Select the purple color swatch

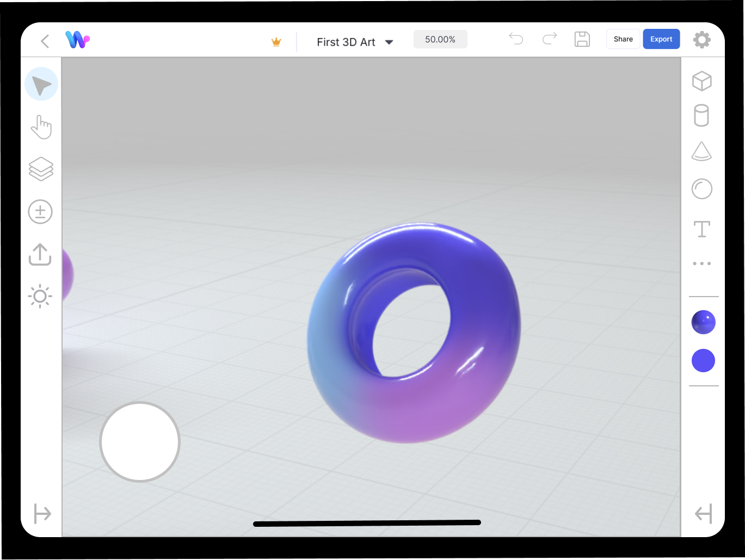click(703, 360)
